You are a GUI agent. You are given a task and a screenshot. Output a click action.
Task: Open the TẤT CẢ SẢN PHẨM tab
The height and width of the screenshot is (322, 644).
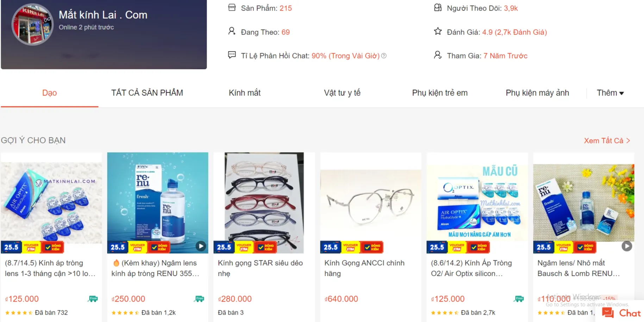(x=147, y=93)
